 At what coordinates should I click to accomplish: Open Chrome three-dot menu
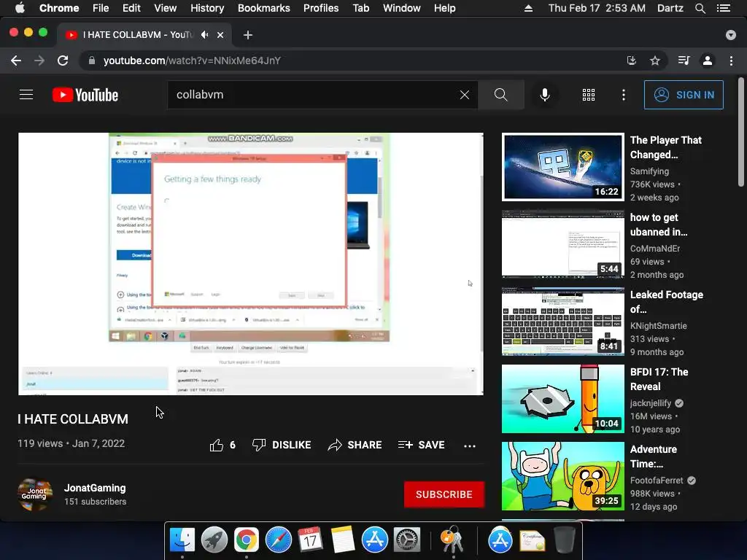[731, 61]
